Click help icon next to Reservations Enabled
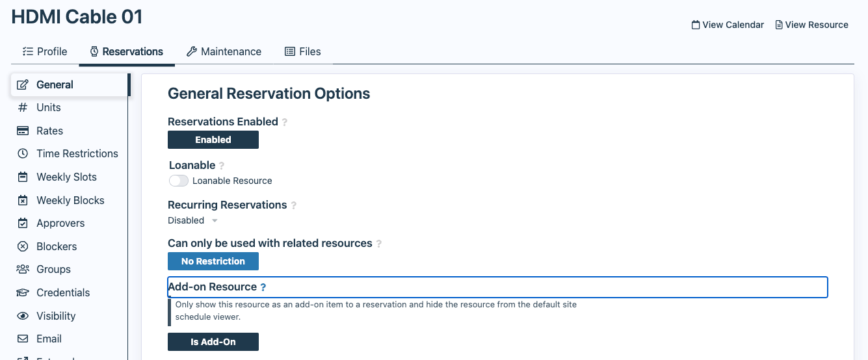The image size is (868, 360). pos(285,122)
